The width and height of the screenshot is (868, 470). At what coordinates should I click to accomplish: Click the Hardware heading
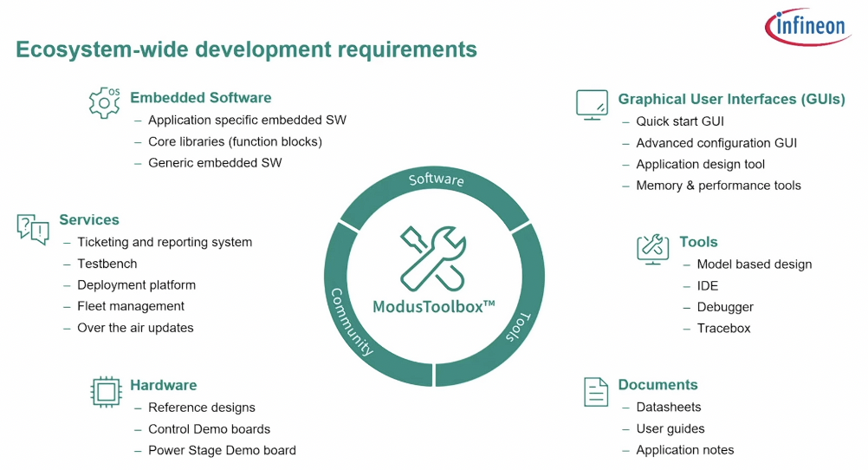click(x=164, y=385)
